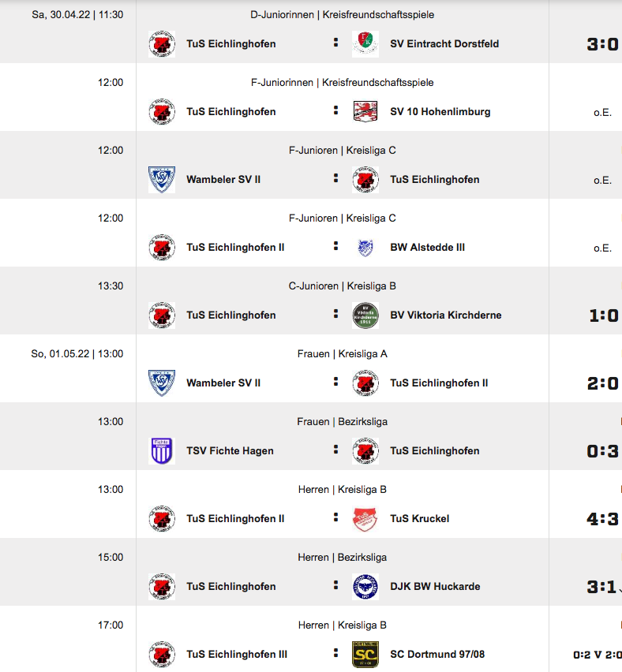The height and width of the screenshot is (672, 622).
Task: Open the TuS Kruckel red logo
Action: [365, 518]
